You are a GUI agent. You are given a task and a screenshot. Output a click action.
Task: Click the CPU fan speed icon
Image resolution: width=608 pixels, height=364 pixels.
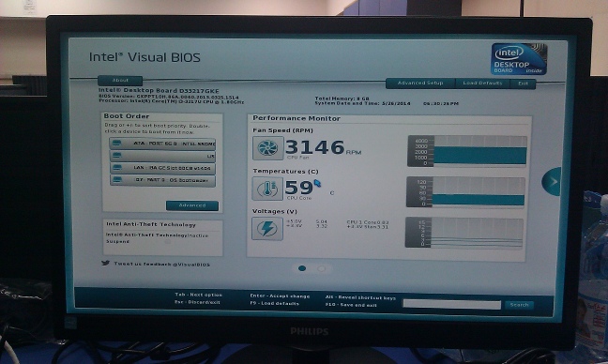click(x=268, y=148)
